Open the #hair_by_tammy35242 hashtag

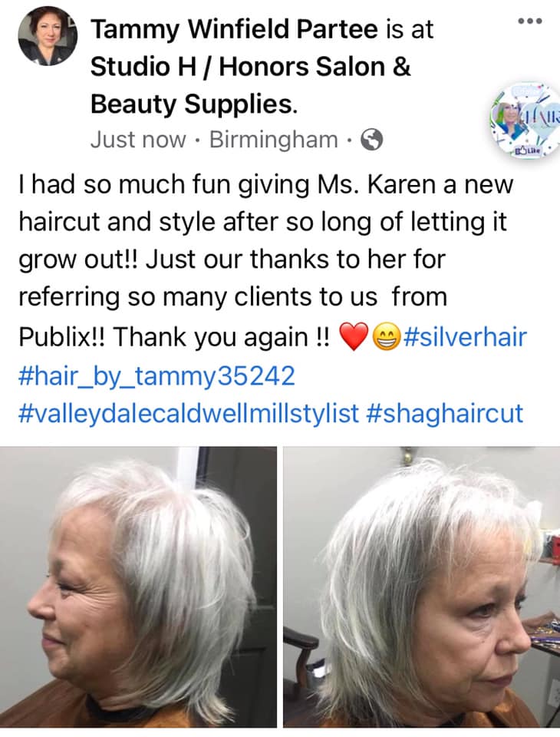[157, 376]
